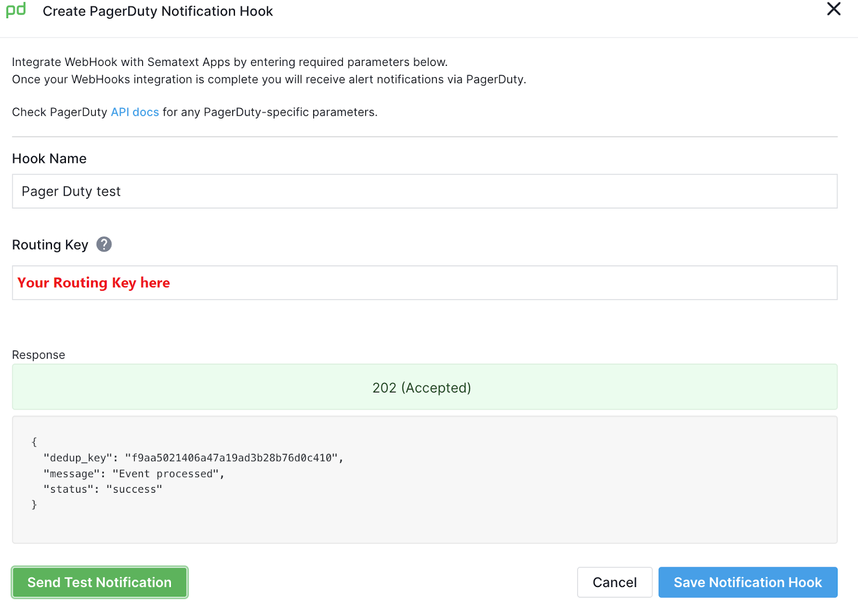Click the "Your Routing Key here" placeholder

[93, 283]
